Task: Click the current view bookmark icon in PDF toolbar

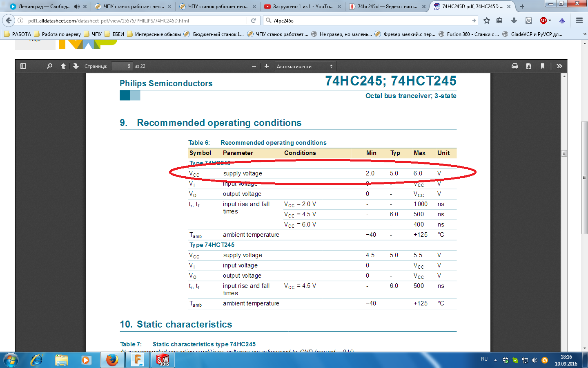Action: click(x=543, y=66)
